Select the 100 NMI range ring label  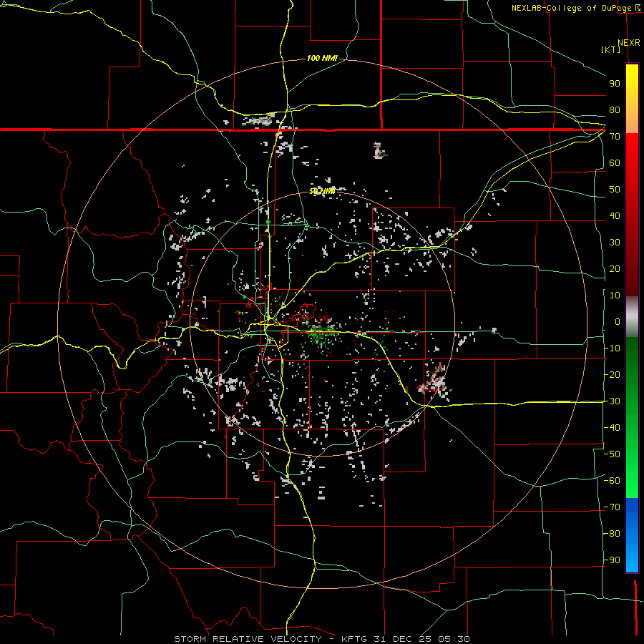point(322,58)
